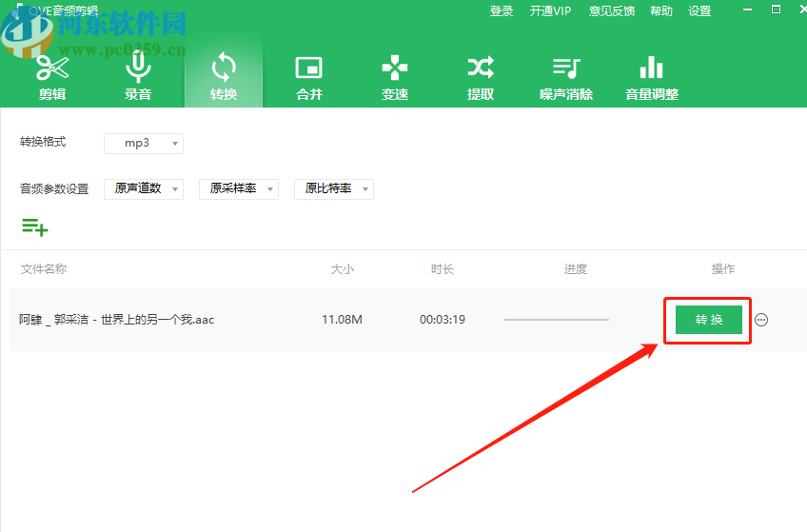This screenshot has height=532, width=807.
Task: Click the conversion progress bar
Action: [557, 320]
